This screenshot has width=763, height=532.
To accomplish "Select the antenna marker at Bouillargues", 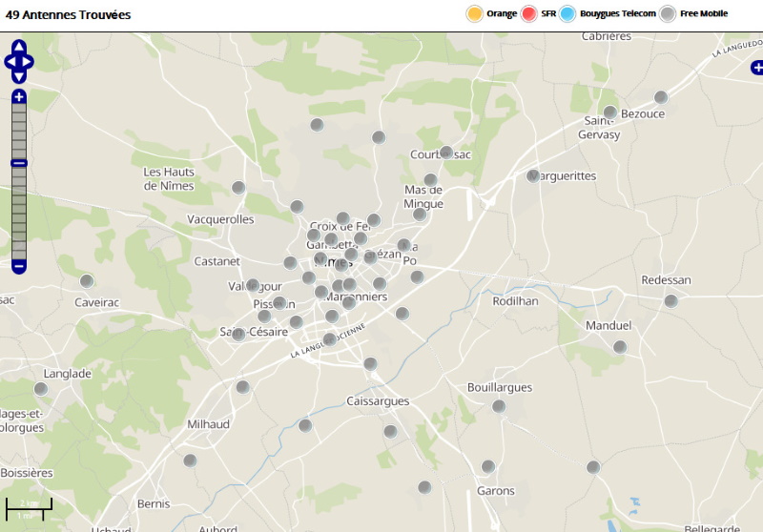I will click(498, 406).
